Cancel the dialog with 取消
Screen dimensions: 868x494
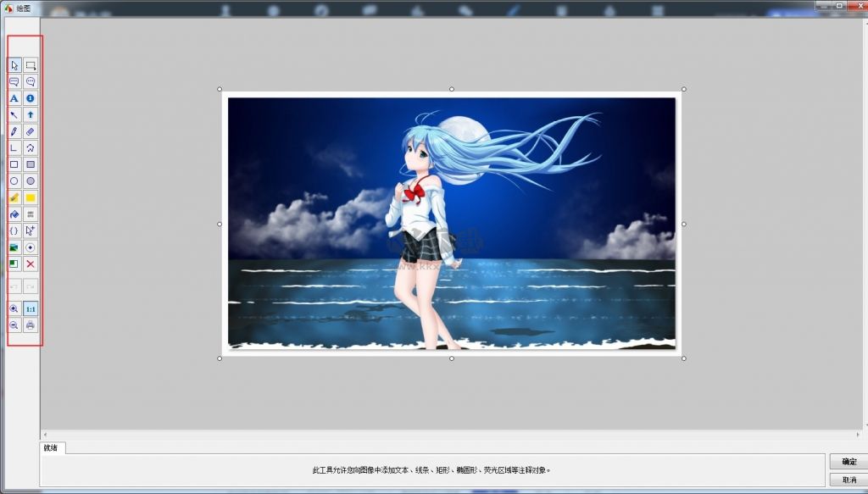[x=847, y=480]
